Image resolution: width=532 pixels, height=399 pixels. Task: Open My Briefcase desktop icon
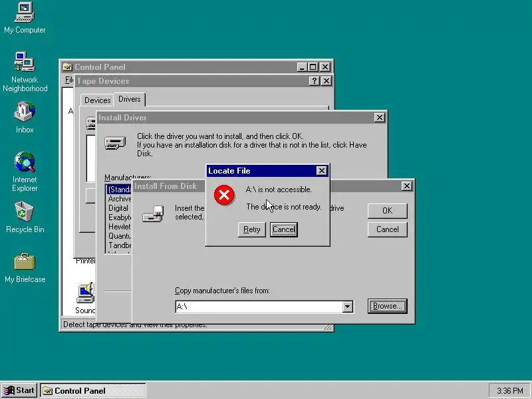click(x=25, y=268)
